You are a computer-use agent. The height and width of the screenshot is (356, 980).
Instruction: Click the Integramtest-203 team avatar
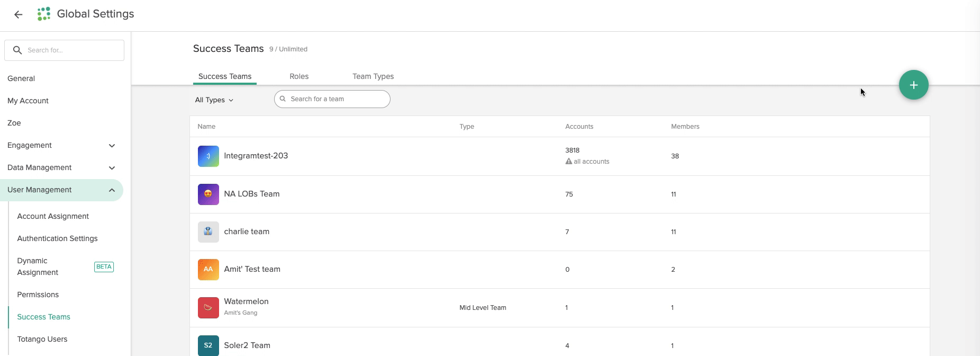208,156
